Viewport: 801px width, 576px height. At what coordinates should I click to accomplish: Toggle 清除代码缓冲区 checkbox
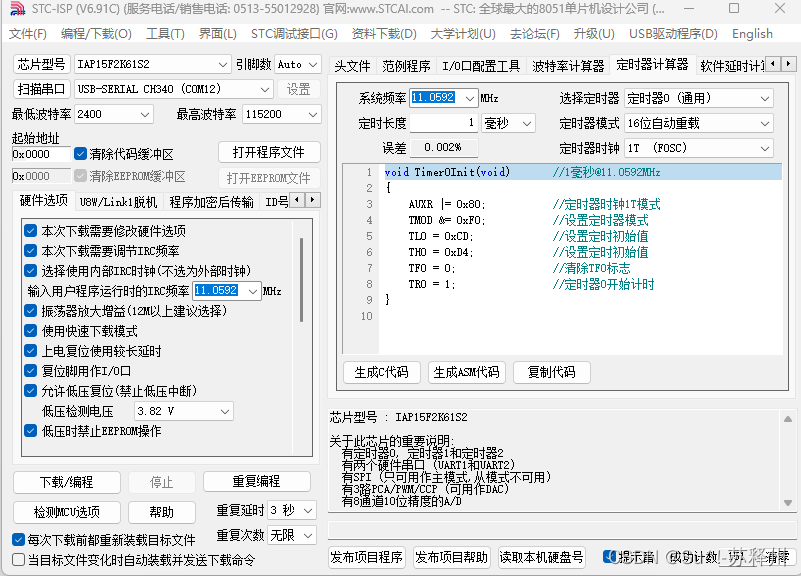coord(80,153)
